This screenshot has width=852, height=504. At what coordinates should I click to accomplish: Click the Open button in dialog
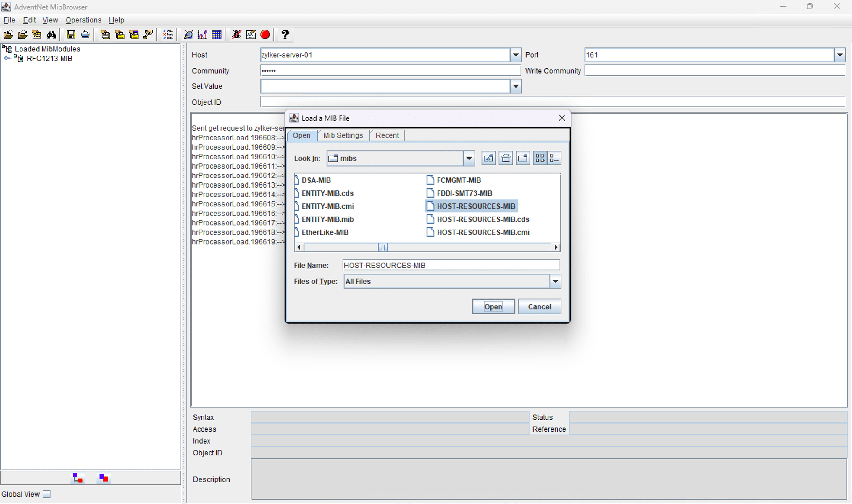[493, 307]
